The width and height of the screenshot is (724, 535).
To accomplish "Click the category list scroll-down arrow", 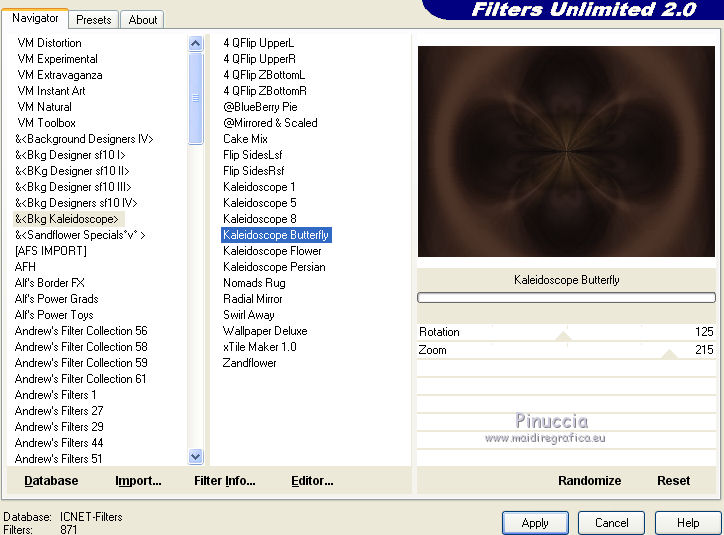I will point(196,457).
